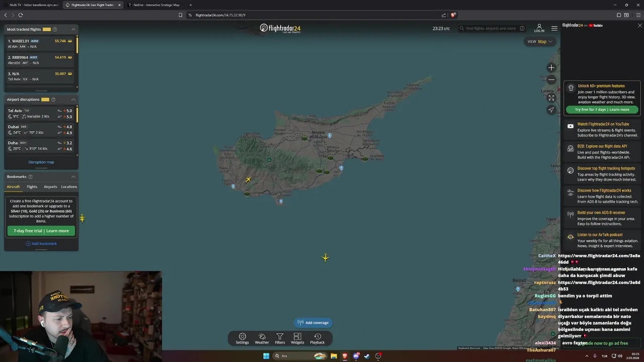Open Brave shields icon in address bar
The image size is (644, 362).
click(x=453, y=15)
